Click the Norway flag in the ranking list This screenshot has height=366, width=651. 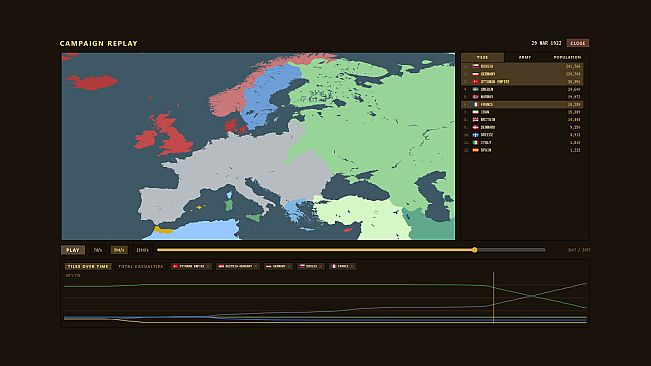pos(476,97)
